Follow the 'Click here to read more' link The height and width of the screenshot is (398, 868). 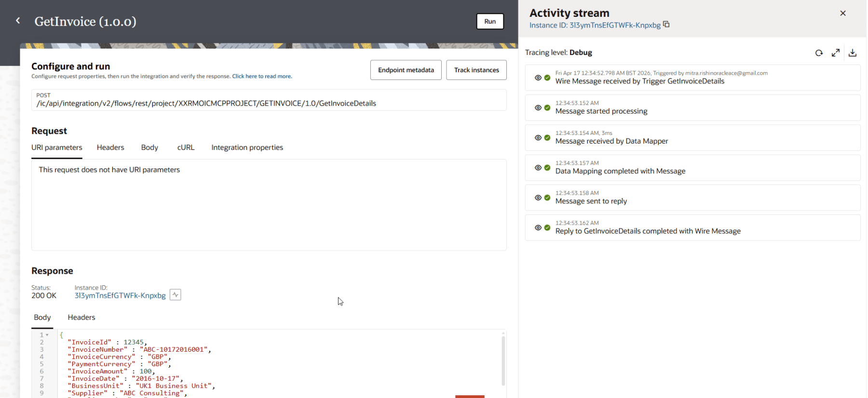point(262,76)
